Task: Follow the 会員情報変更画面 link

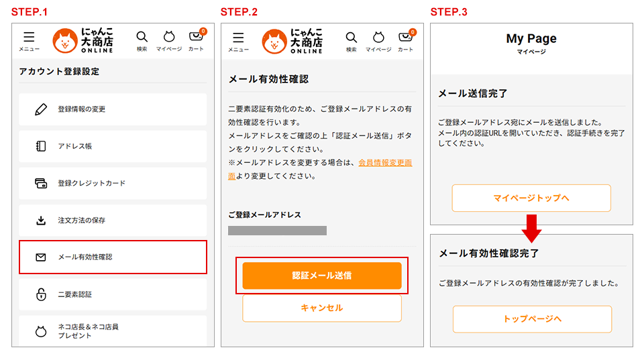Action: tap(385, 163)
